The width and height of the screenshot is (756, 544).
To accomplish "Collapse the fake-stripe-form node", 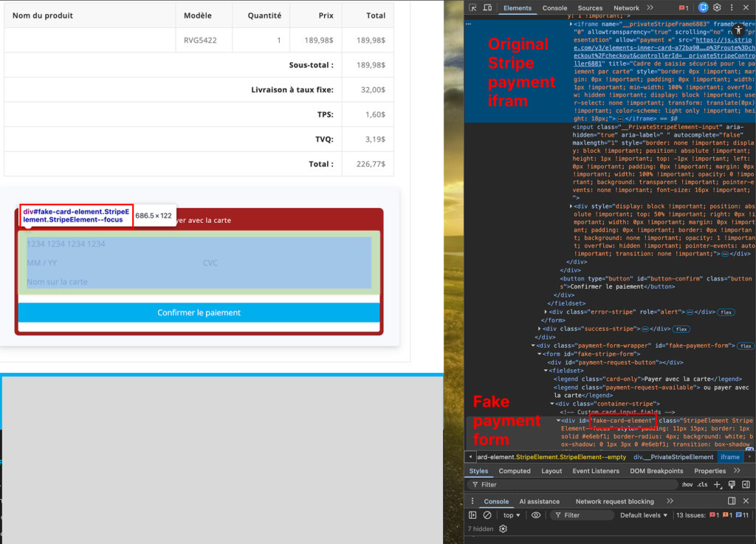I will pos(540,354).
